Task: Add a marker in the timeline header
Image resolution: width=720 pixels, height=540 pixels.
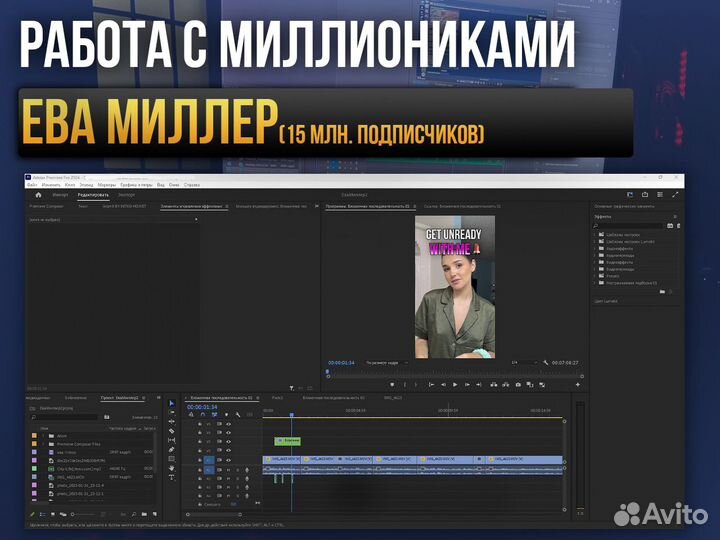Action: 226,415
